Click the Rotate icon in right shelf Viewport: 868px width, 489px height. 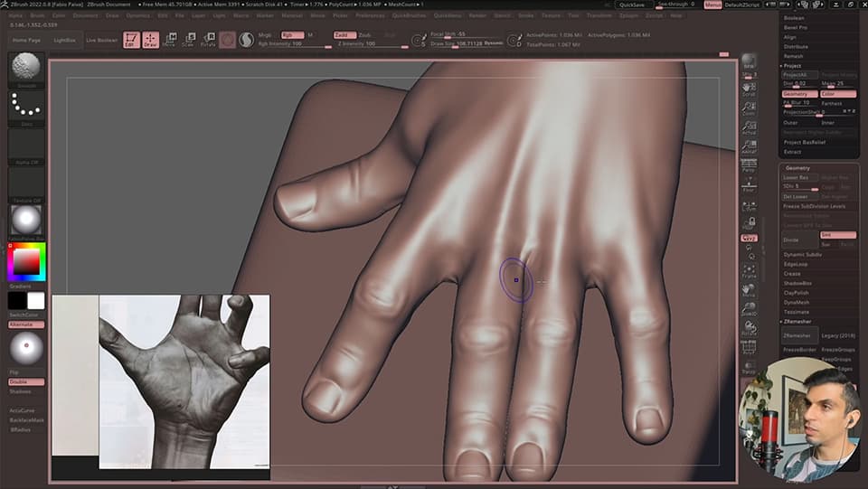[x=749, y=329]
